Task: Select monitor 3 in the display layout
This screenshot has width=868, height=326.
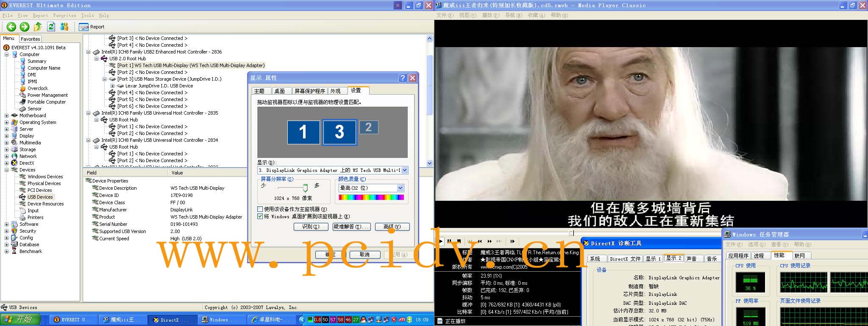Action: click(339, 132)
